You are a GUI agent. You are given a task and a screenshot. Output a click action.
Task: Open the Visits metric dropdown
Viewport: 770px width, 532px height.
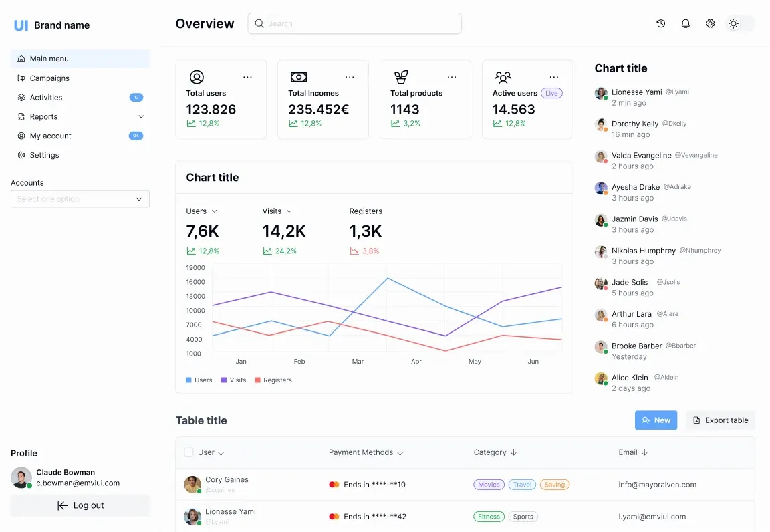point(289,211)
